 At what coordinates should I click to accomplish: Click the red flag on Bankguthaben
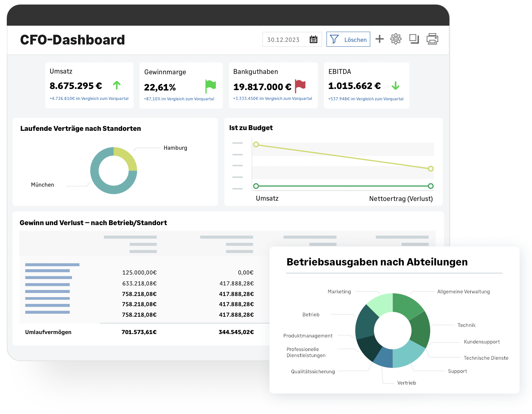pyautogui.click(x=300, y=86)
